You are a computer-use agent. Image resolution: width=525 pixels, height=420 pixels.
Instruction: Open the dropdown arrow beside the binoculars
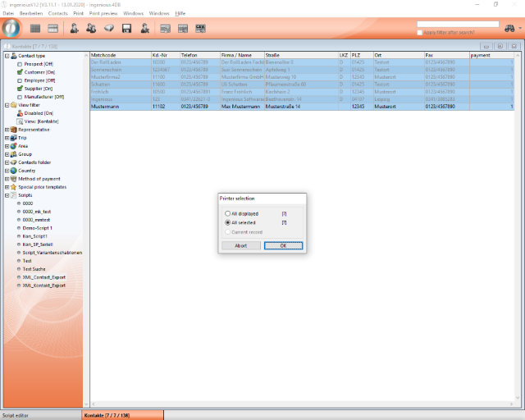pos(520,28)
